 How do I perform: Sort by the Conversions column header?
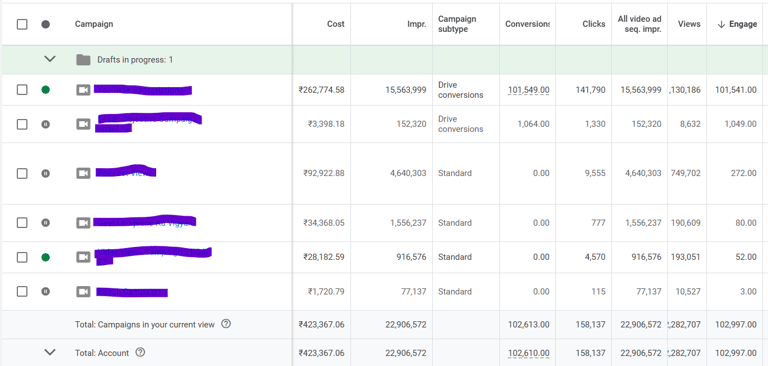click(528, 24)
